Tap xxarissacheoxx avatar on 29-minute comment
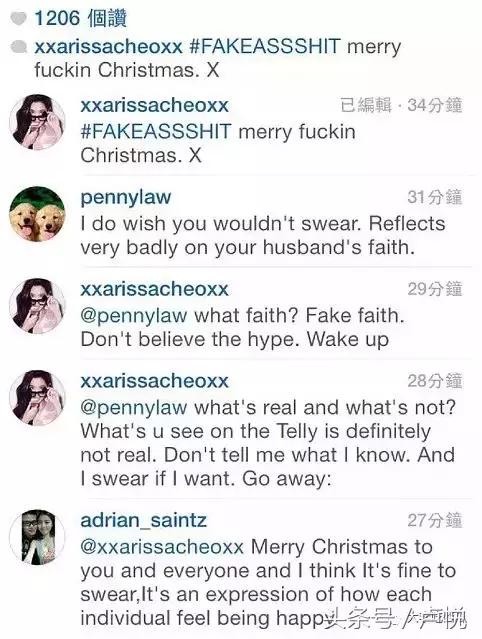The height and width of the screenshot is (639, 482). coord(37,306)
